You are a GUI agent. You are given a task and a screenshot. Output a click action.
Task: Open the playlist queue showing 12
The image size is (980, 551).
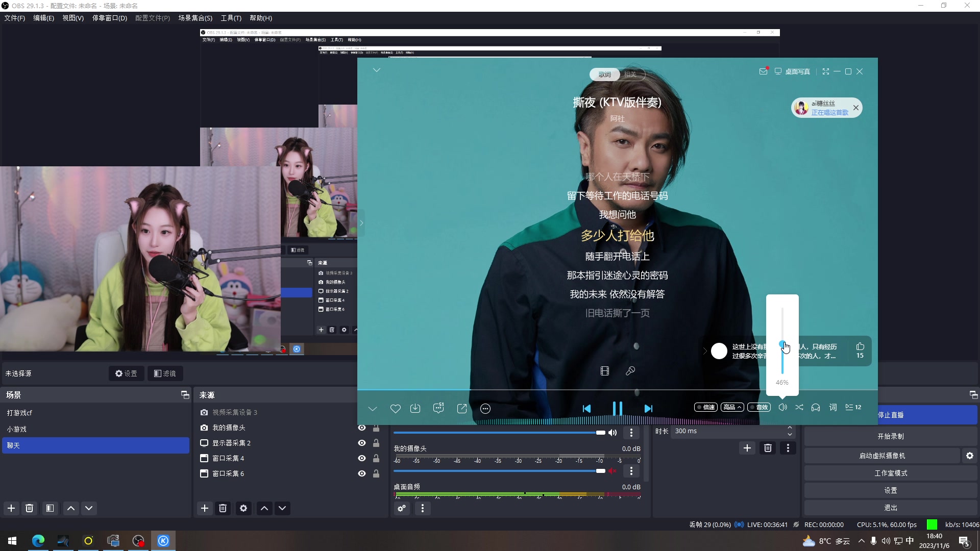[x=853, y=407]
